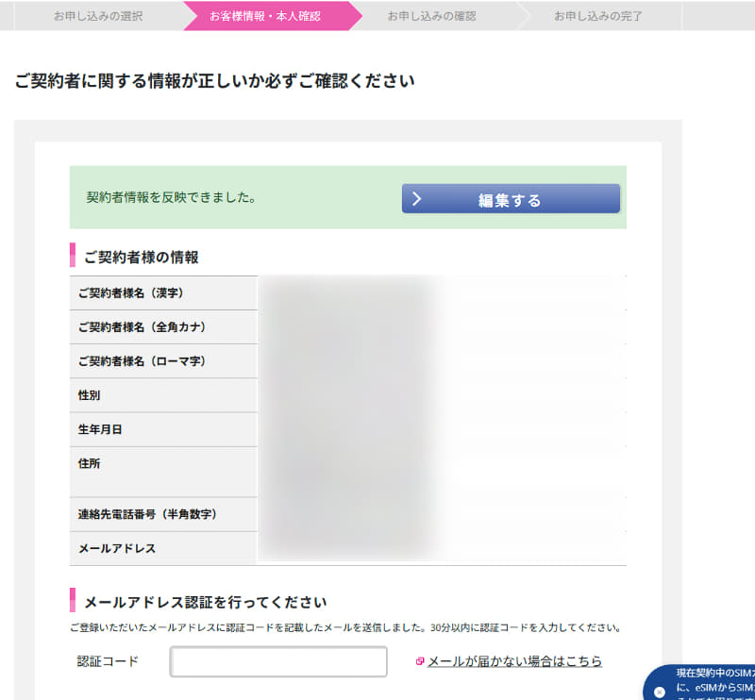Viewport: 755px width, 700px height.
Task: Click the external-link icon beside メールが届かない場合はこちら
Action: tap(420, 660)
